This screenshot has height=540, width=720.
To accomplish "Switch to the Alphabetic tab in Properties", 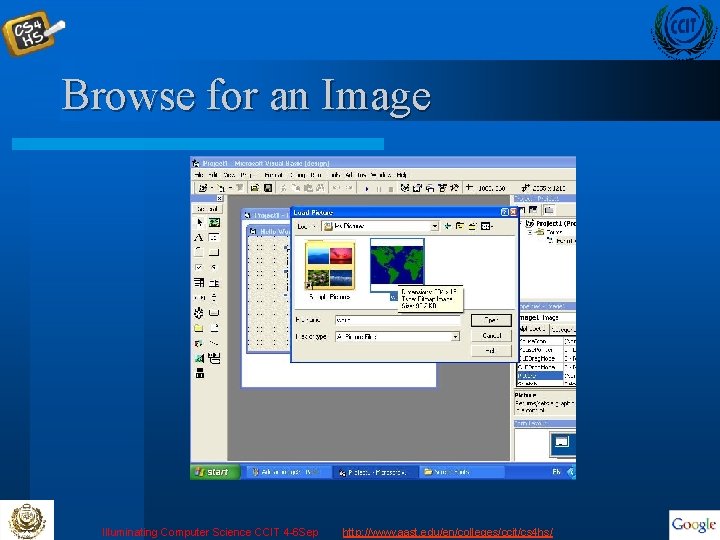I will [533, 329].
